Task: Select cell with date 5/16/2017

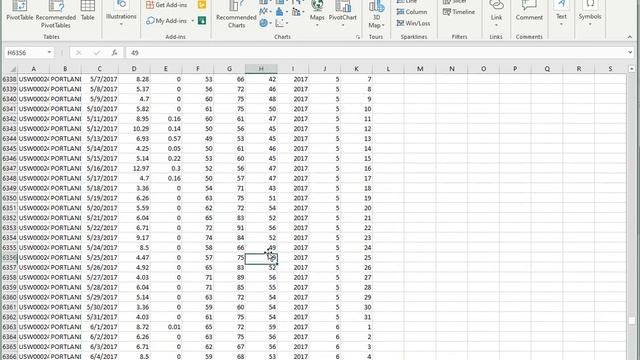Action: pos(100,168)
